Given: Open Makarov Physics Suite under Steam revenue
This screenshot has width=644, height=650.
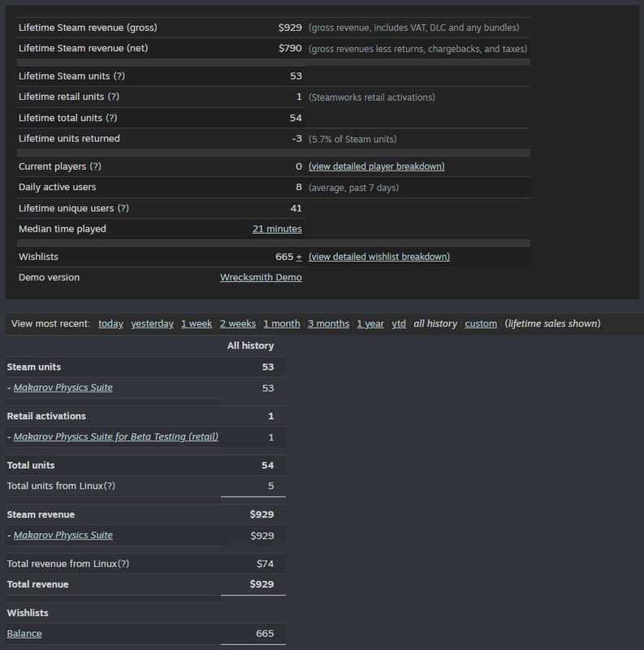Looking at the screenshot, I should 63,535.
